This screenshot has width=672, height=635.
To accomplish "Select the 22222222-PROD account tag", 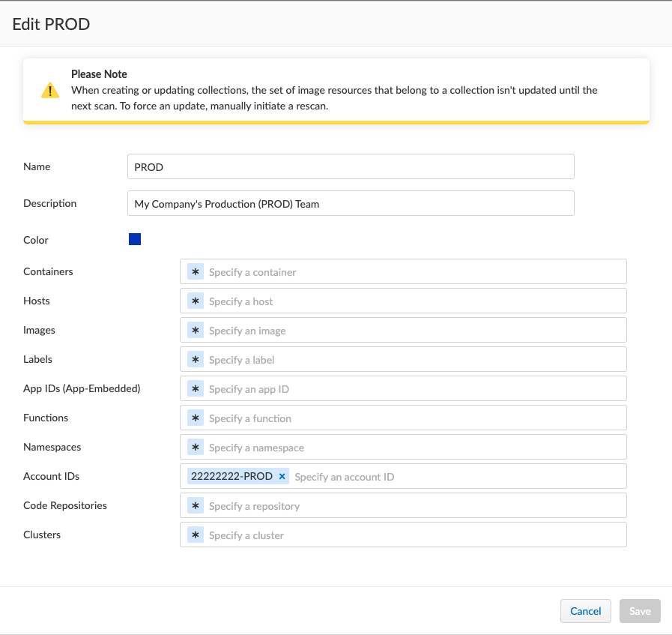I will (231, 477).
